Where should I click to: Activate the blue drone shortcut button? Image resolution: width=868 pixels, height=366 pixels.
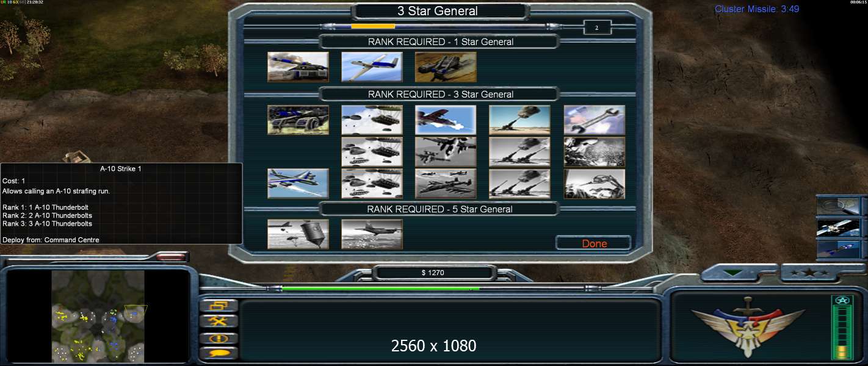839,249
